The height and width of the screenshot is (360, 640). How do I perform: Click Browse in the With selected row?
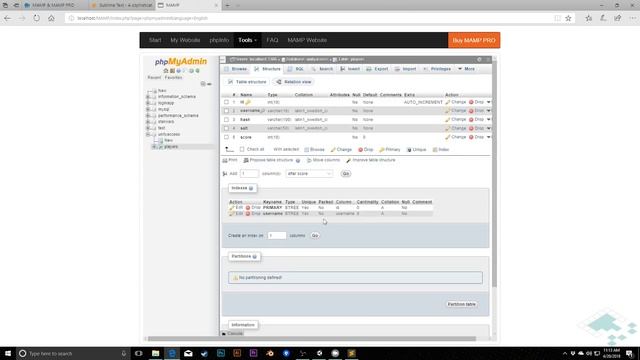(314, 150)
